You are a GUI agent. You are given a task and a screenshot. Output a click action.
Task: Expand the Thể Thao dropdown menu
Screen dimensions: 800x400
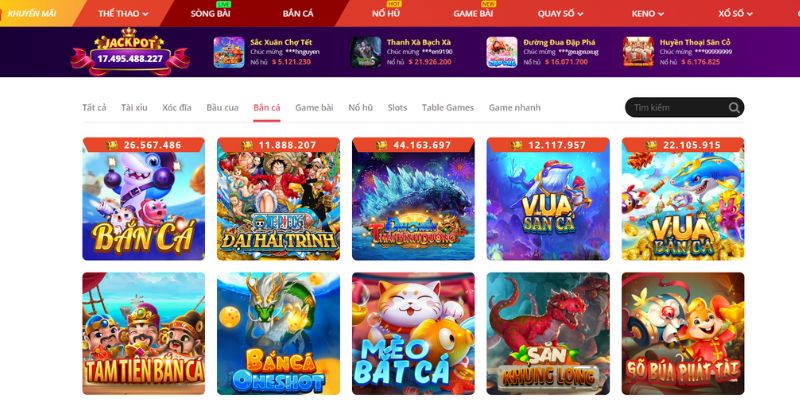(123, 14)
